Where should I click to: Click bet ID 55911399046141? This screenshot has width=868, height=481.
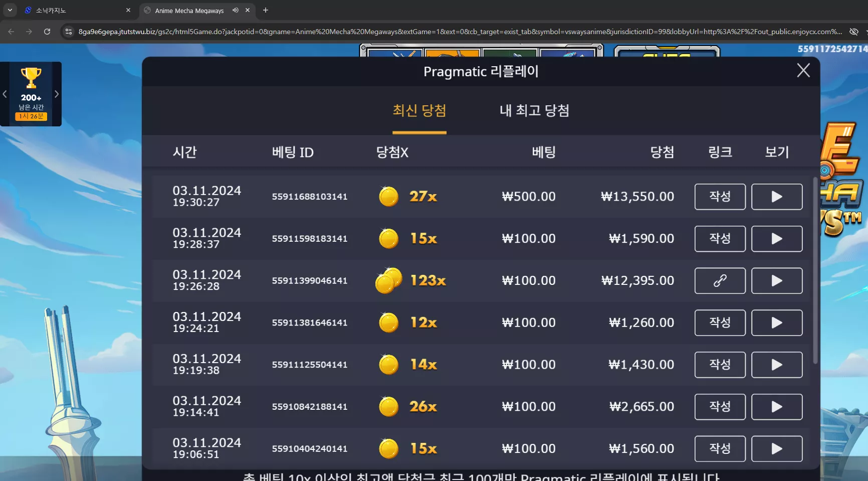point(310,281)
